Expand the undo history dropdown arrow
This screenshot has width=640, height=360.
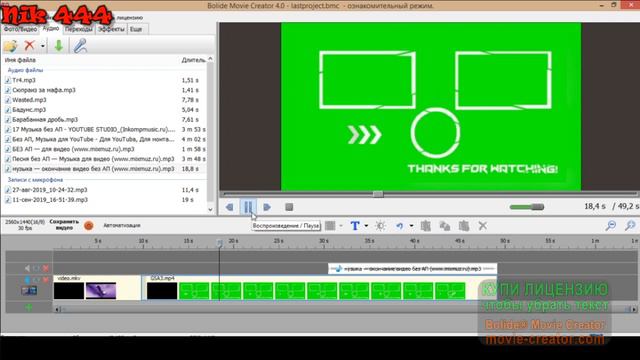pyautogui.click(x=411, y=226)
